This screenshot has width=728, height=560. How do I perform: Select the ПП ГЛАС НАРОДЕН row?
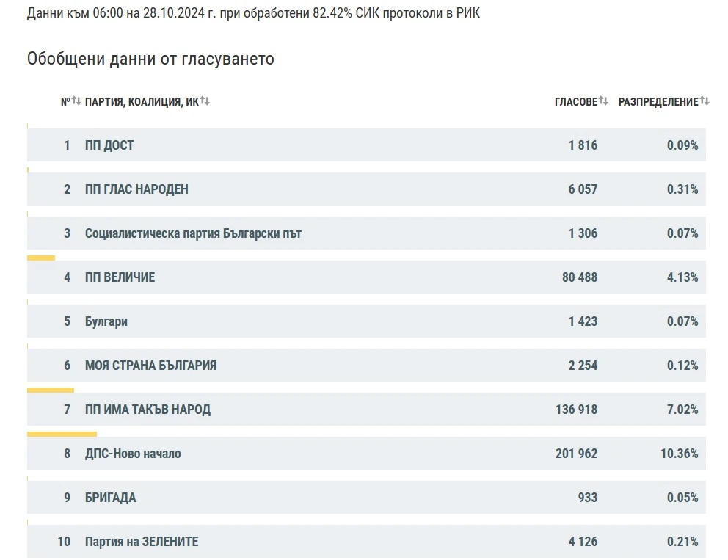pos(366,189)
